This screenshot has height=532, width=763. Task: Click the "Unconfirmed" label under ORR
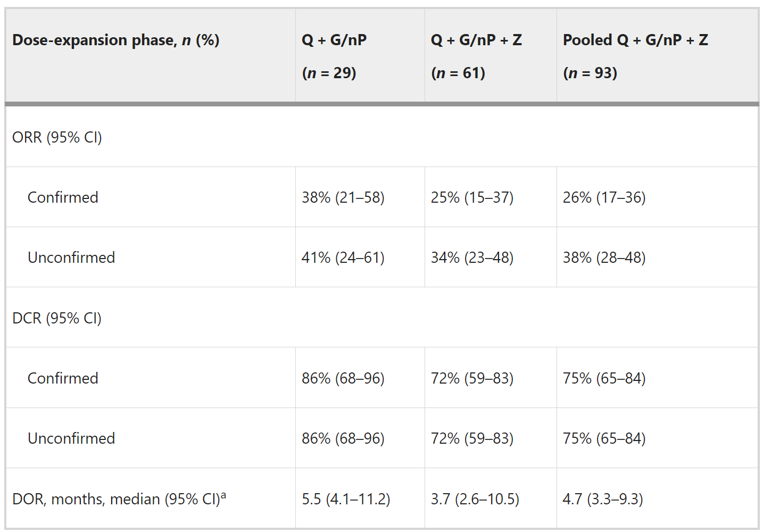(71, 257)
